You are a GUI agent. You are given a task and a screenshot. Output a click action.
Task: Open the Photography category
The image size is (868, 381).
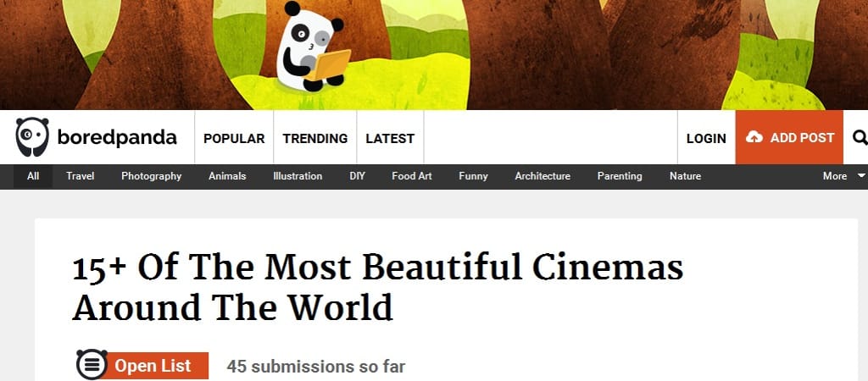151,176
